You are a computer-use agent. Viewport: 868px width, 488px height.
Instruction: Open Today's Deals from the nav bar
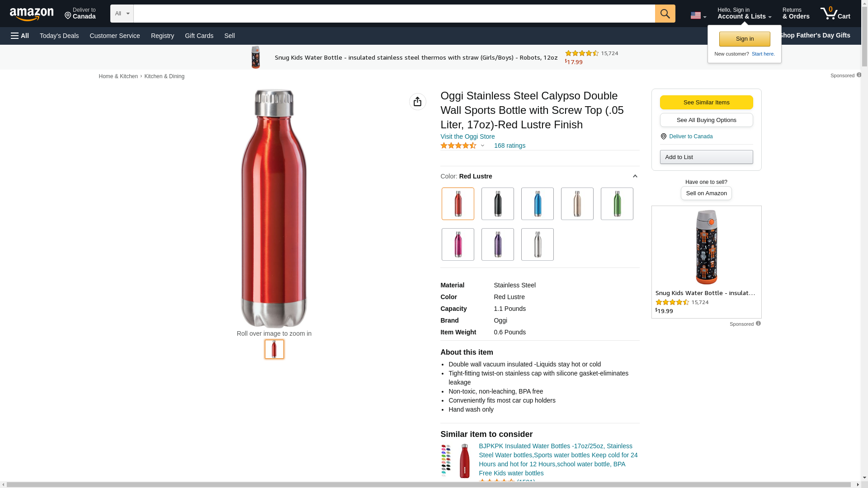point(59,36)
